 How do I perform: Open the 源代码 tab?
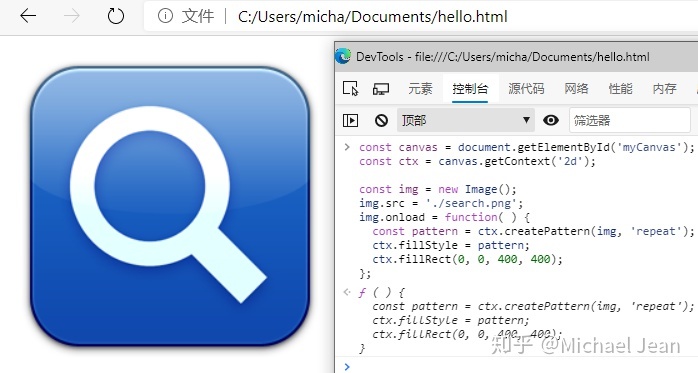tap(526, 89)
